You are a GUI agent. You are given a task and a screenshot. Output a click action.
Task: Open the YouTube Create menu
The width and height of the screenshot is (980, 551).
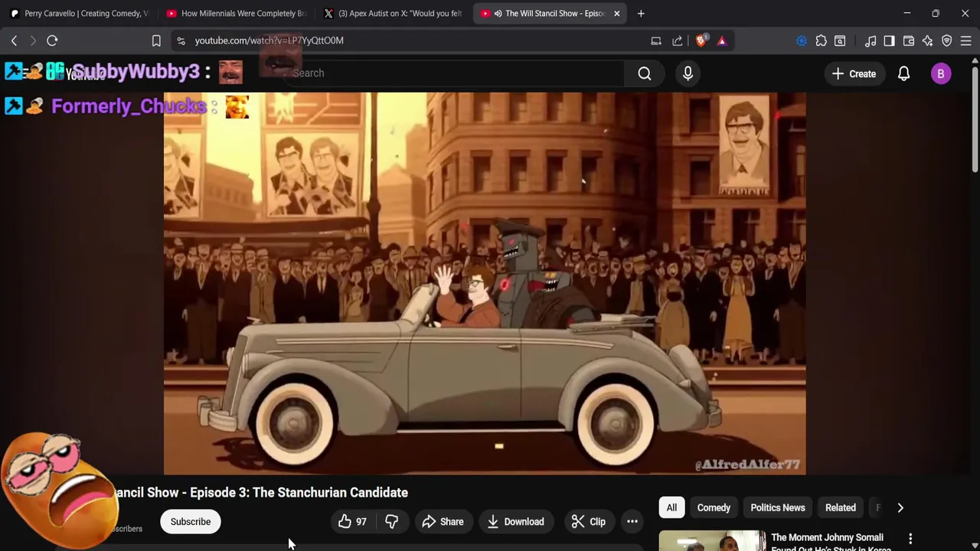click(x=854, y=73)
